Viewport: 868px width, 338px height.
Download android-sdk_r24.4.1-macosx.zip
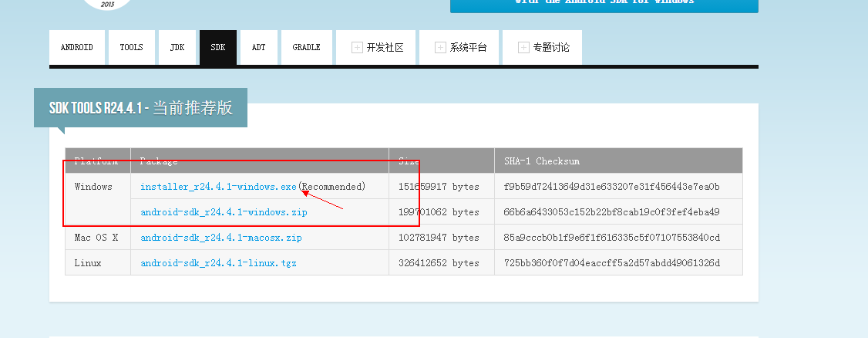221,238
